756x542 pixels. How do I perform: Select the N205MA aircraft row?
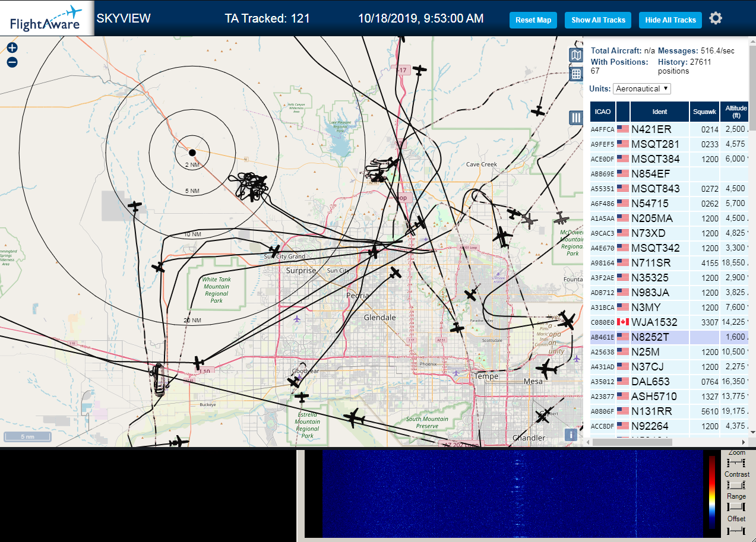point(669,218)
